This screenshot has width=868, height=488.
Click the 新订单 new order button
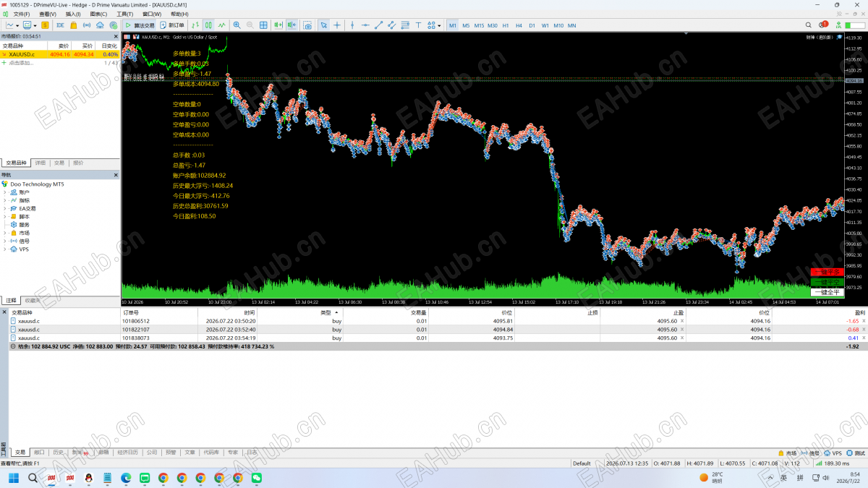(172, 25)
